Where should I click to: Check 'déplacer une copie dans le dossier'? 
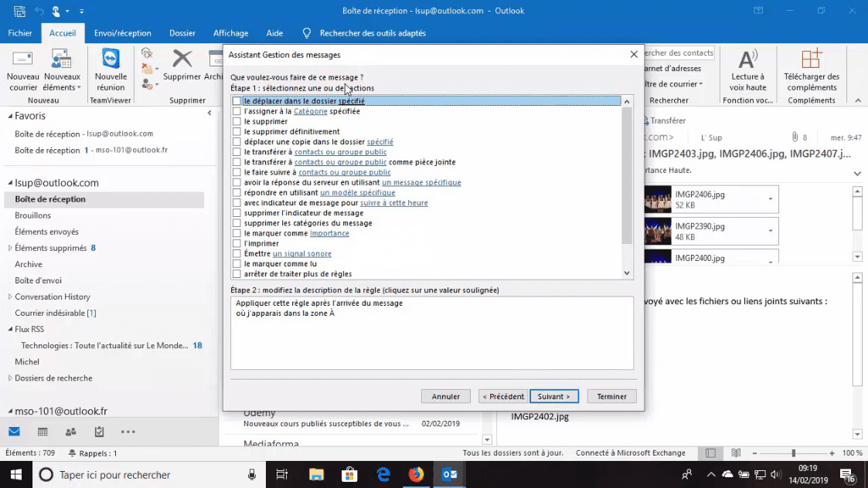point(237,141)
